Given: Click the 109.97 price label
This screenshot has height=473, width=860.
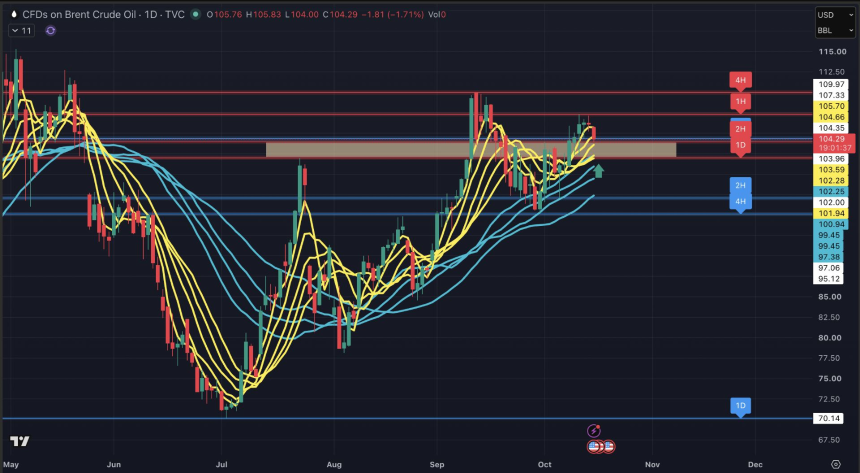Looking at the screenshot, I should (x=831, y=85).
